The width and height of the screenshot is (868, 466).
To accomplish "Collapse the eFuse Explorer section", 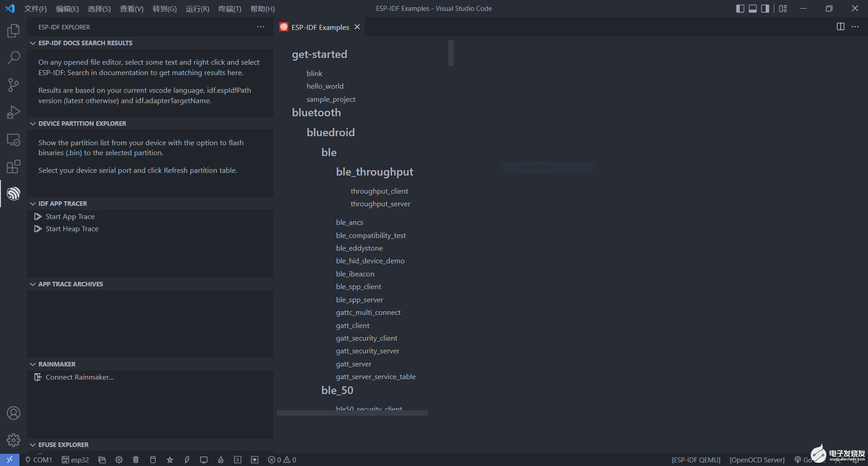I will (150, 445).
